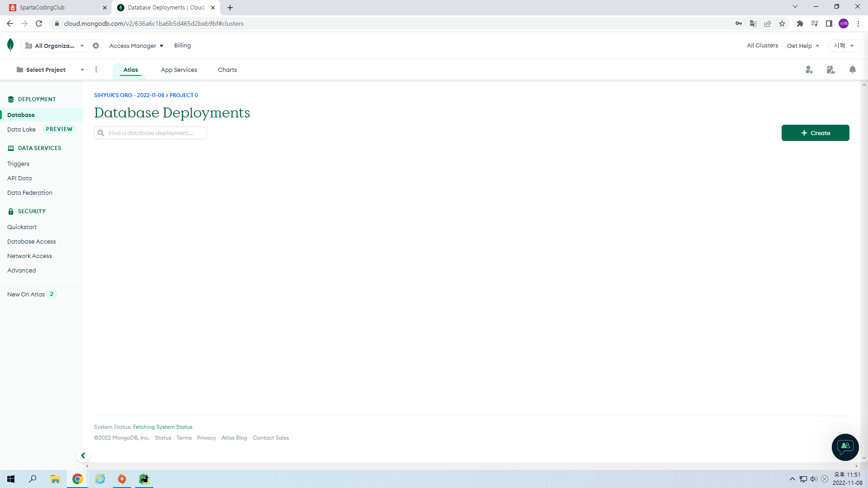Click the SIHYUK'S ORG breadcrumb link
This screenshot has width=868, height=488.
click(129, 95)
